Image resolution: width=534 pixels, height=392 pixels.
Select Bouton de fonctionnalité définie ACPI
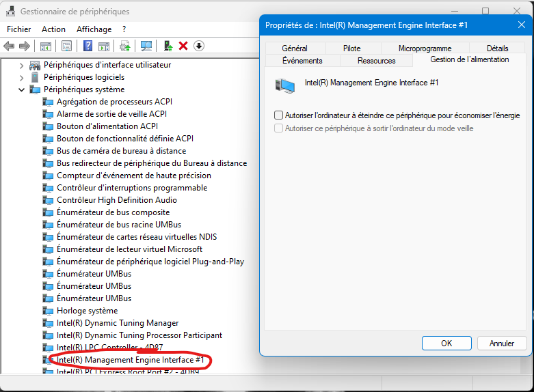pos(125,139)
